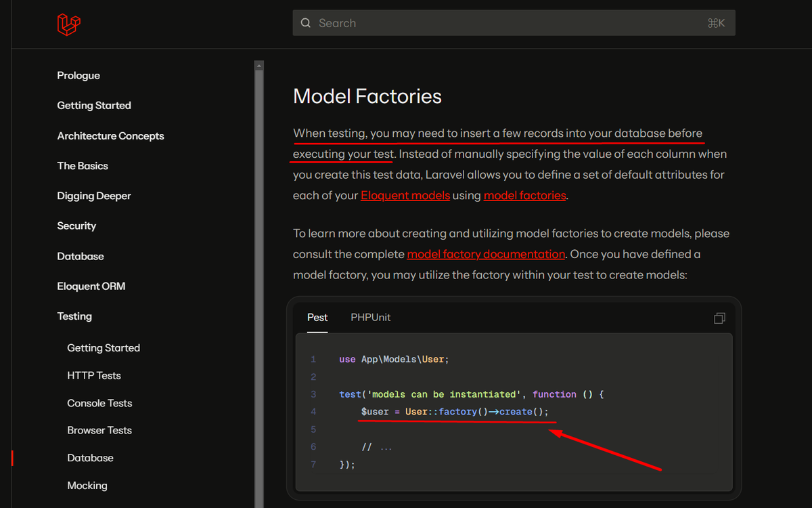
Task: Expand the Prologue sidebar section
Action: click(x=78, y=76)
